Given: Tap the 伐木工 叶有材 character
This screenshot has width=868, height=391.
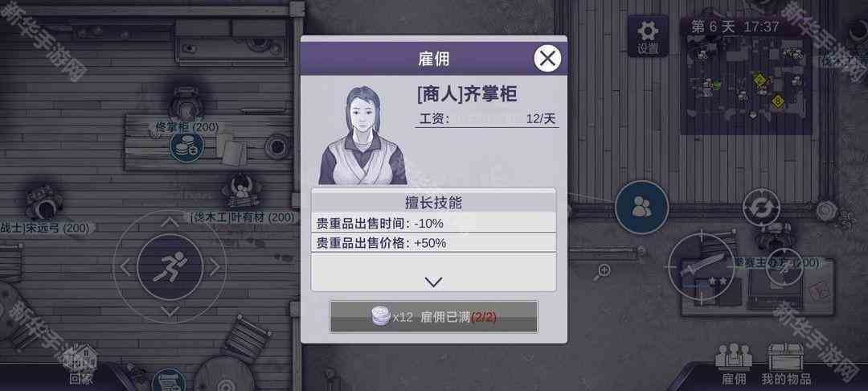Looking at the screenshot, I should [241, 191].
